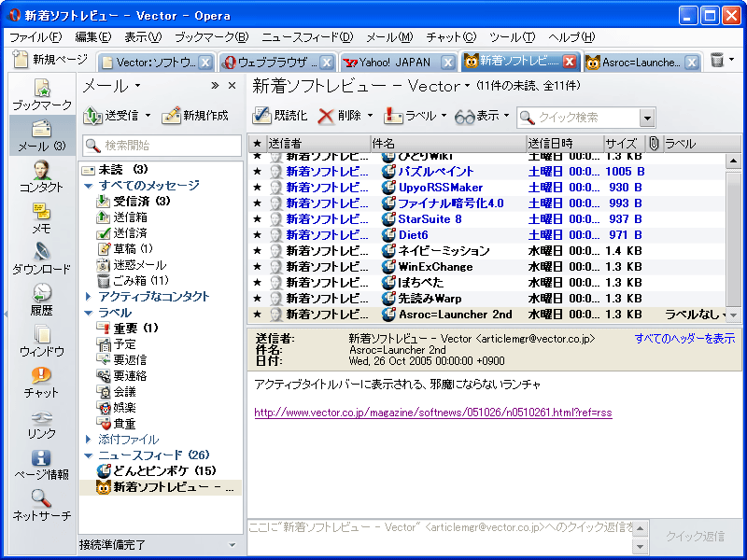
Task: Open the 削除 dropdown arrow
Action: tap(370, 116)
